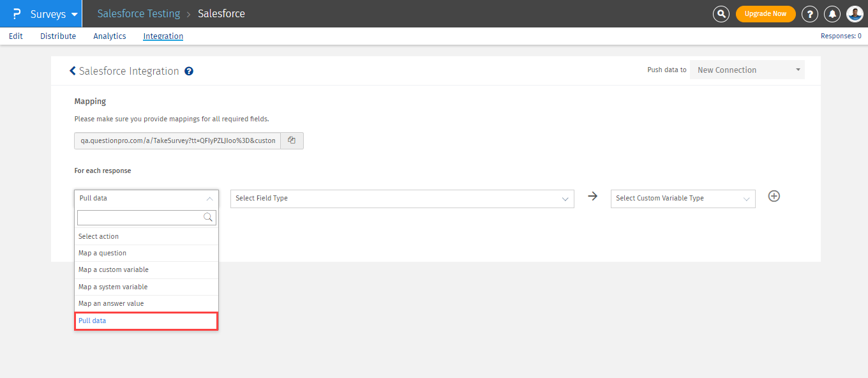Open the Select Field Type dropdown

pos(402,199)
